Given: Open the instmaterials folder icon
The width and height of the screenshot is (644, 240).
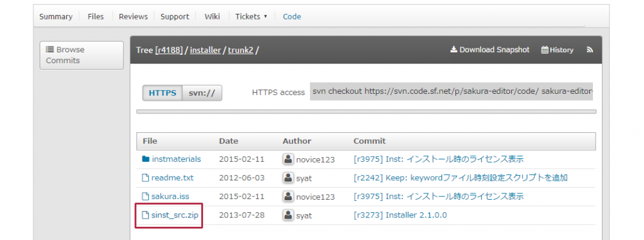Looking at the screenshot, I should click(x=145, y=159).
